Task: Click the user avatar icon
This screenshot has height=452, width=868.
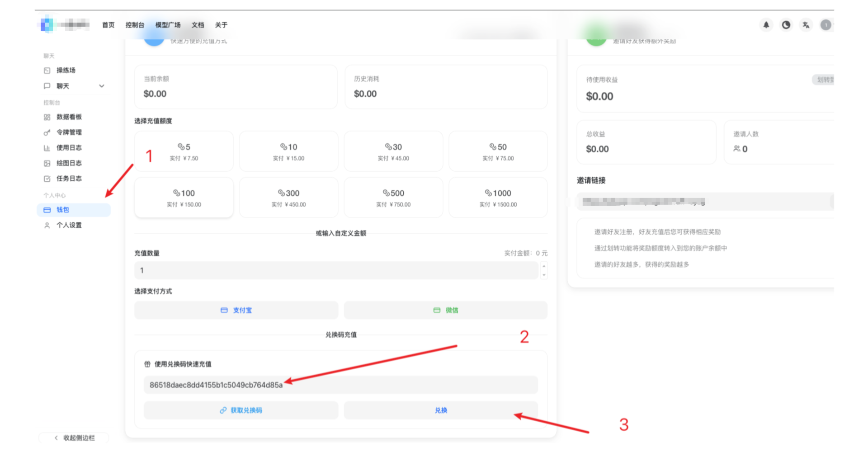Action: tap(826, 25)
